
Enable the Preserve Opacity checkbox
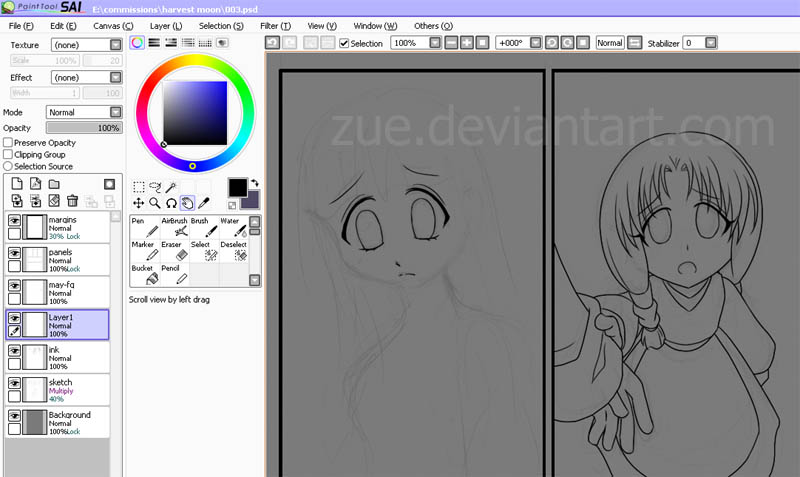(x=8, y=143)
